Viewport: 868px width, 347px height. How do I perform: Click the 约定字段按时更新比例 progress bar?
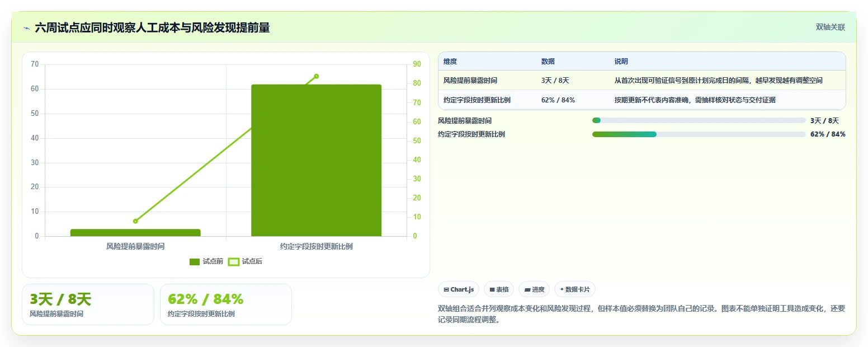[x=699, y=134]
